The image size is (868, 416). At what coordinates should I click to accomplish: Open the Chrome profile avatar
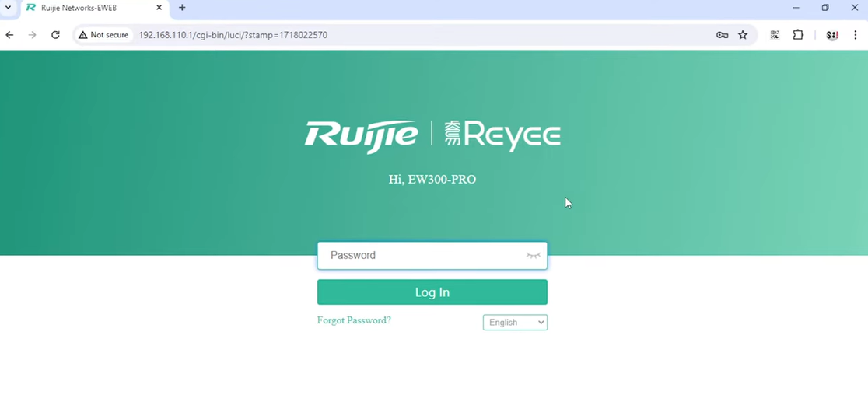tap(832, 35)
